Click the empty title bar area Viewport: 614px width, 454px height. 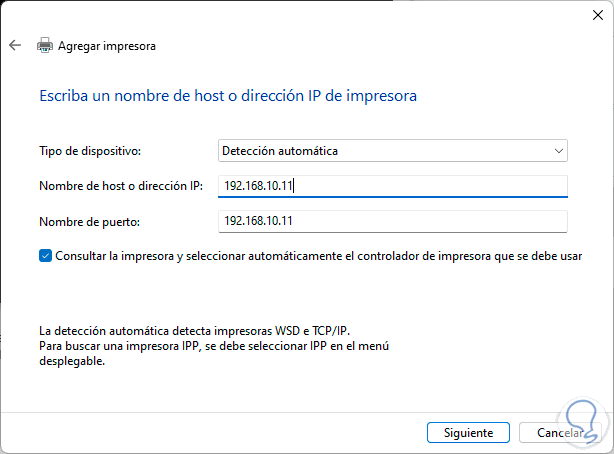click(x=300, y=14)
